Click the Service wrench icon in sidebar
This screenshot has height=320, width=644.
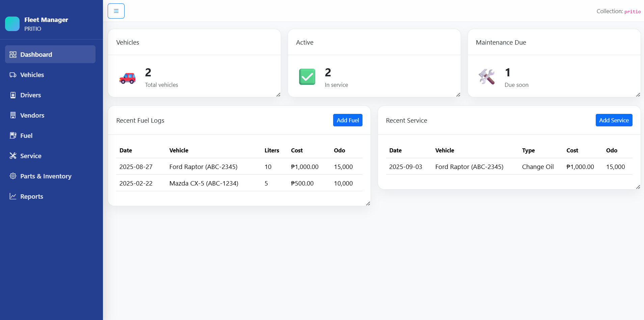pos(13,156)
